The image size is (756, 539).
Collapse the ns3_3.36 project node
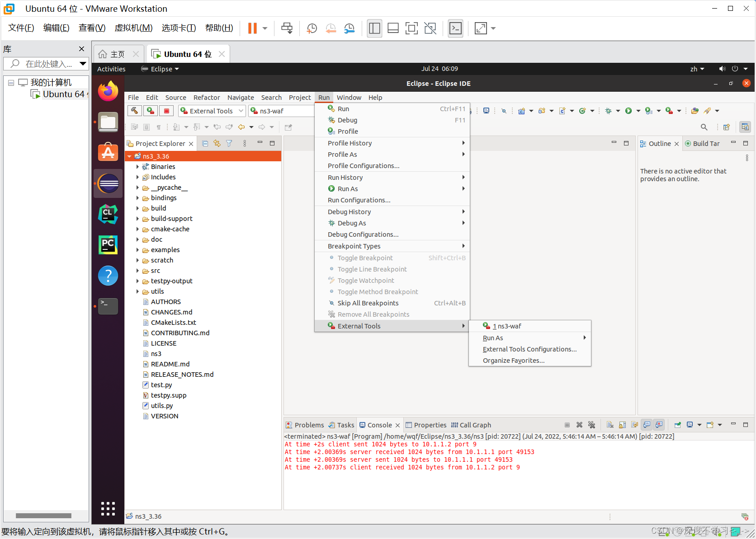tap(130, 156)
